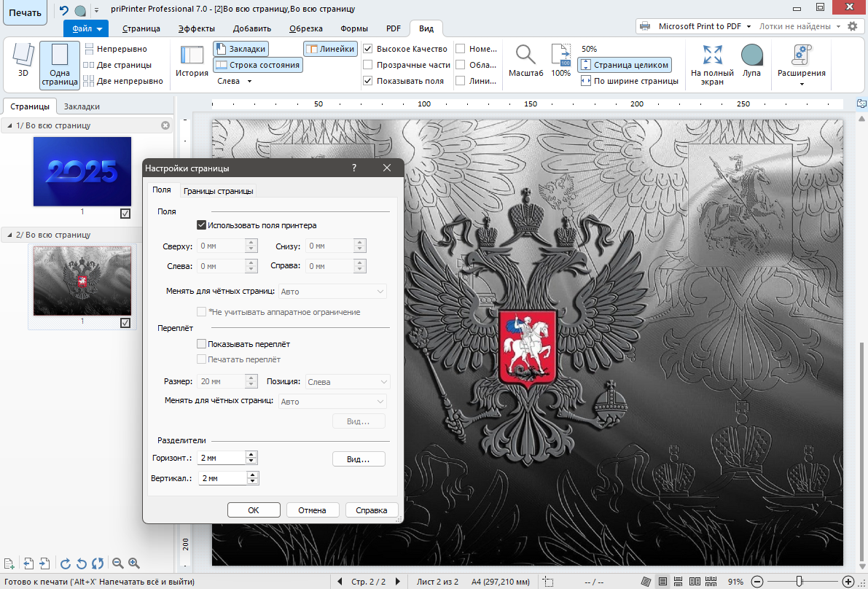Uncheck Показывать поля checkbox

tap(367, 81)
